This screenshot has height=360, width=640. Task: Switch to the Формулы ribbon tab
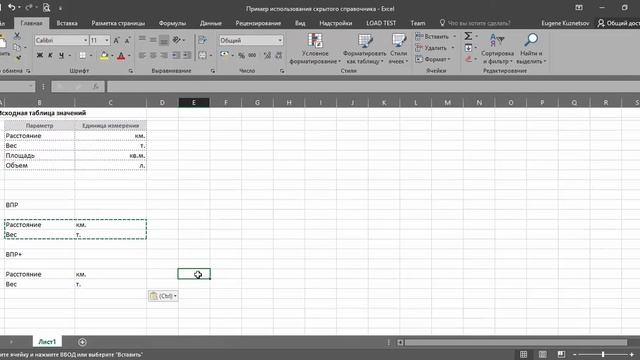172,23
